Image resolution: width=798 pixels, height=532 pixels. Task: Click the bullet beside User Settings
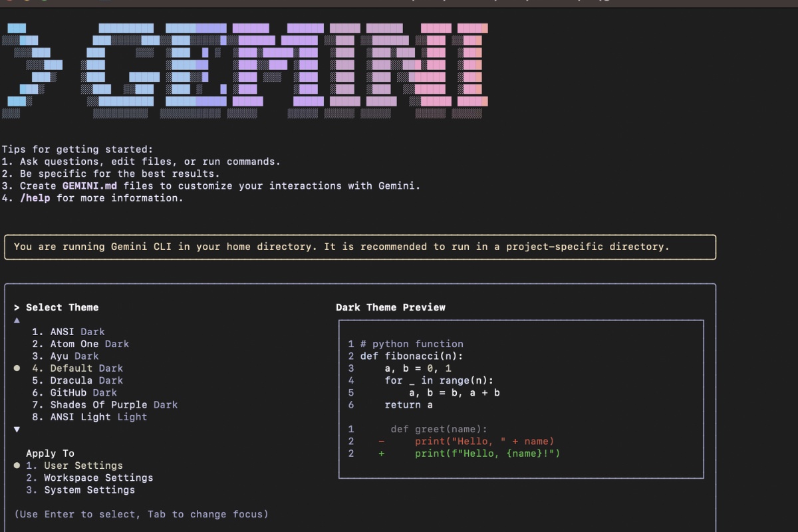(x=17, y=465)
